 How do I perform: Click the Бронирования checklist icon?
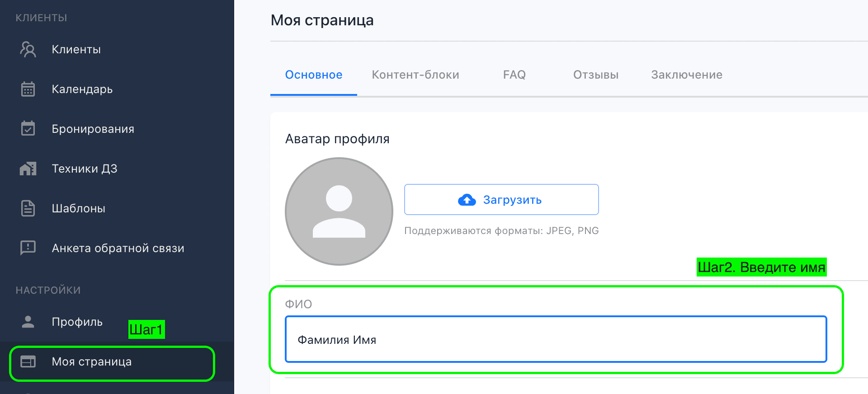[28, 128]
